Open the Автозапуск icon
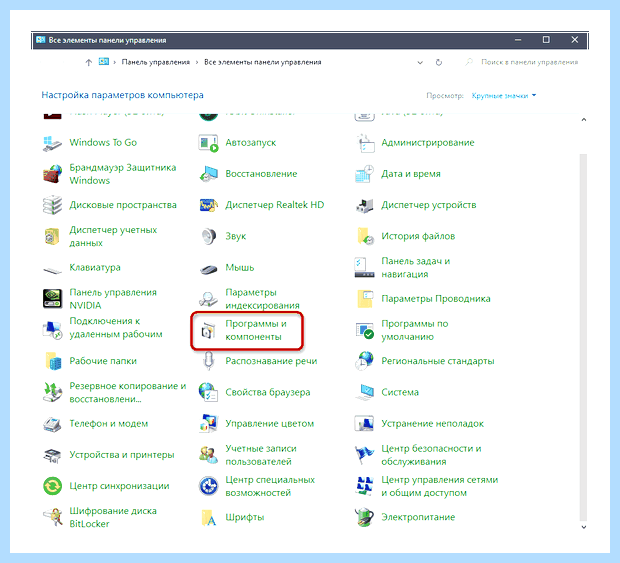 click(208, 143)
